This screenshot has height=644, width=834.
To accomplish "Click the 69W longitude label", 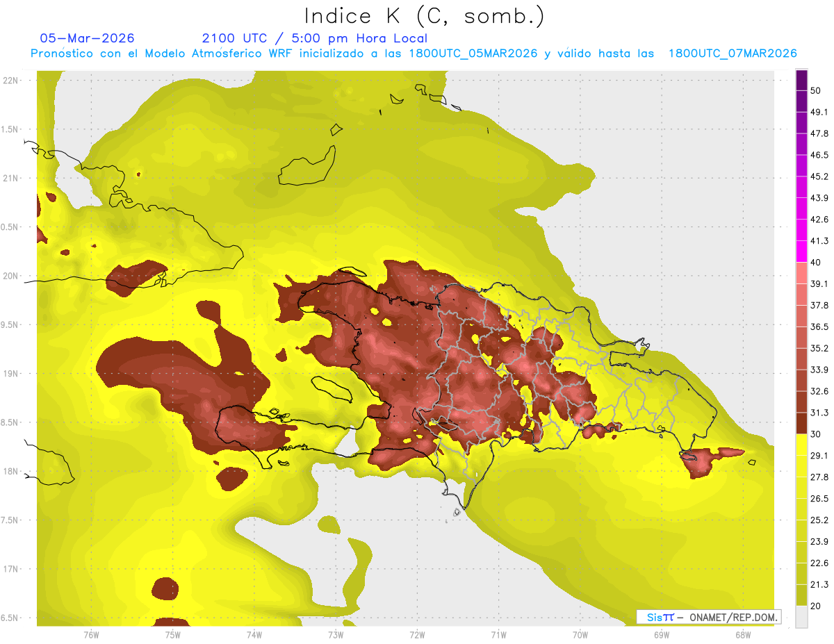I will tap(661, 635).
